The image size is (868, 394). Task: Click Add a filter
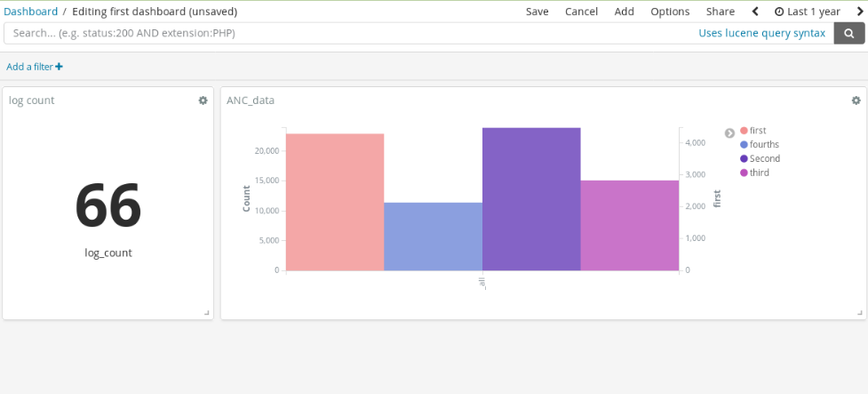pos(35,67)
